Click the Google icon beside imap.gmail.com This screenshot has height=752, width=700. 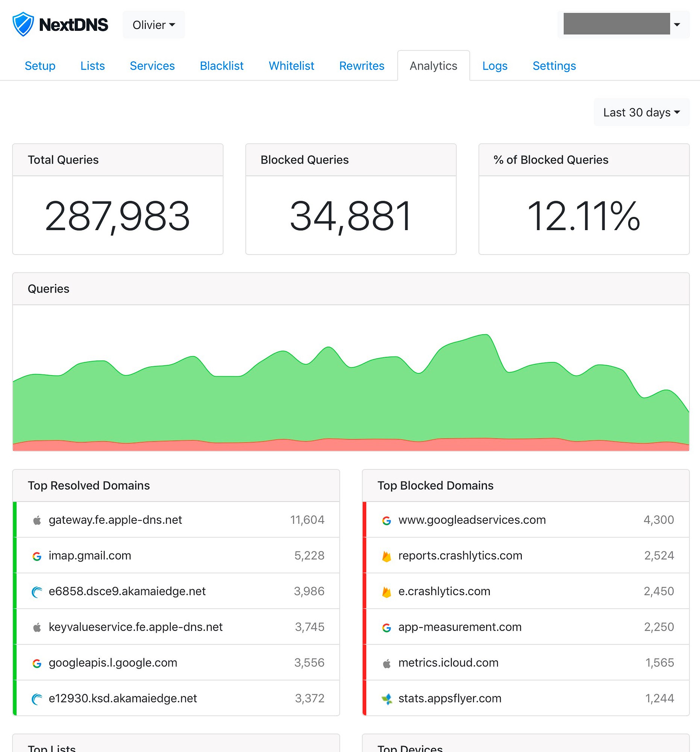point(37,556)
